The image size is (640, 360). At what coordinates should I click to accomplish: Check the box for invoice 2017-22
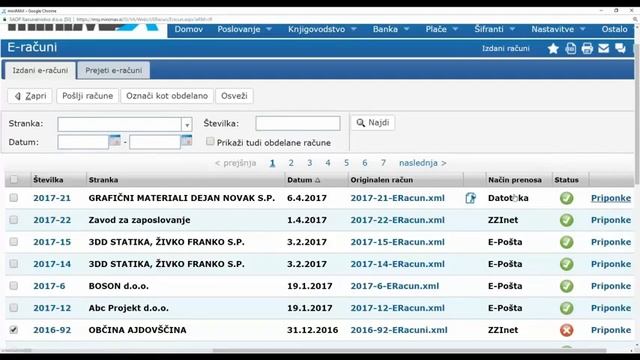pyautogui.click(x=14, y=220)
